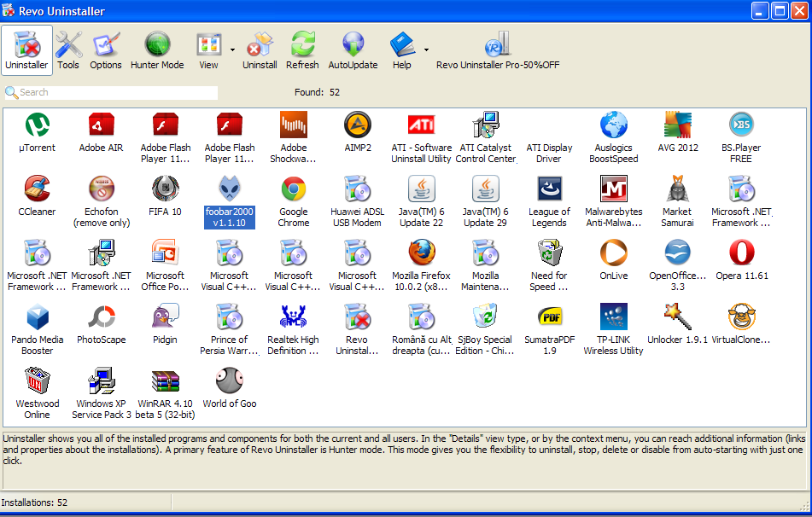The height and width of the screenshot is (517, 812).
Task: Open Revo Uninstaller Pro-50%OFF offer
Action: point(498,50)
